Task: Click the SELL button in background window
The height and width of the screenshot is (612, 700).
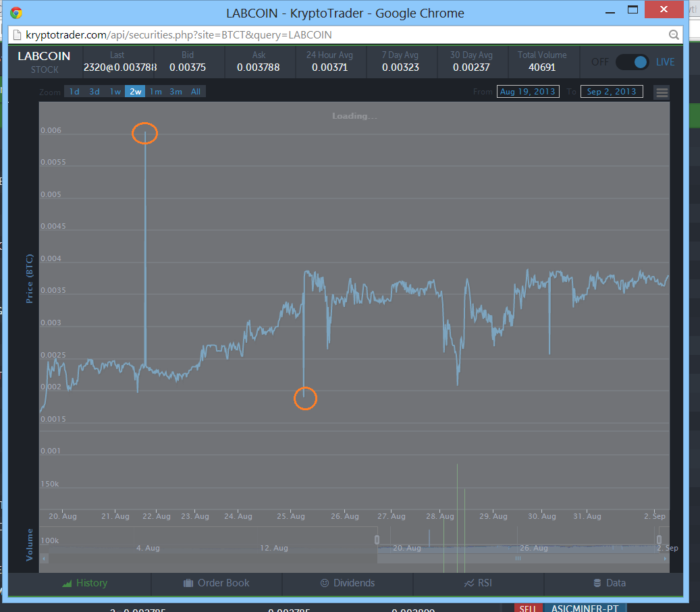Action: tap(528, 608)
